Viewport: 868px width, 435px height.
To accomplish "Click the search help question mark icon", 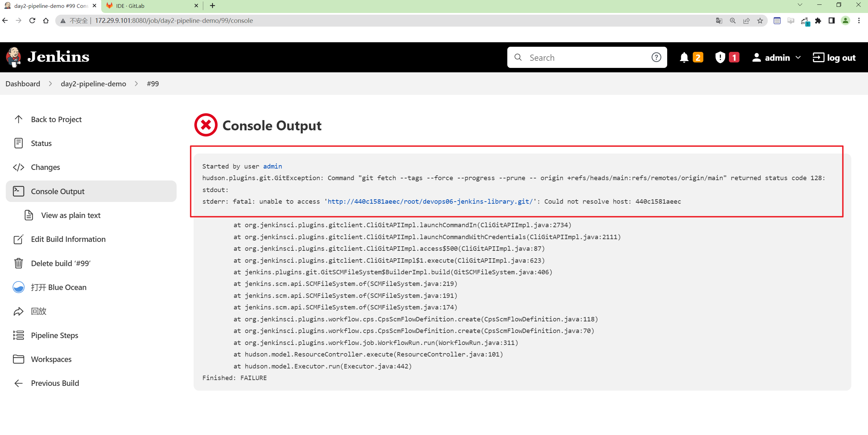I will [656, 57].
